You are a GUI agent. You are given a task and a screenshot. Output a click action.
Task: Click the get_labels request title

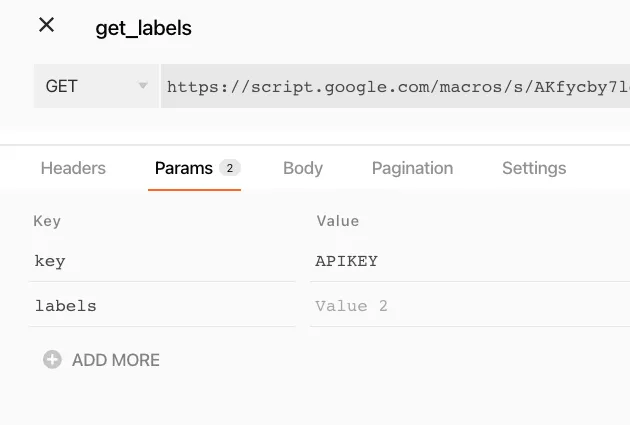143,28
